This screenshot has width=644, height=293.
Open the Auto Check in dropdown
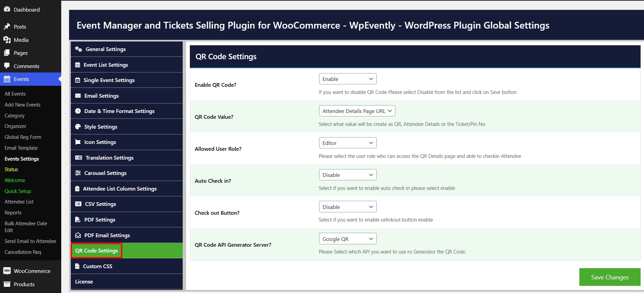[x=347, y=175]
